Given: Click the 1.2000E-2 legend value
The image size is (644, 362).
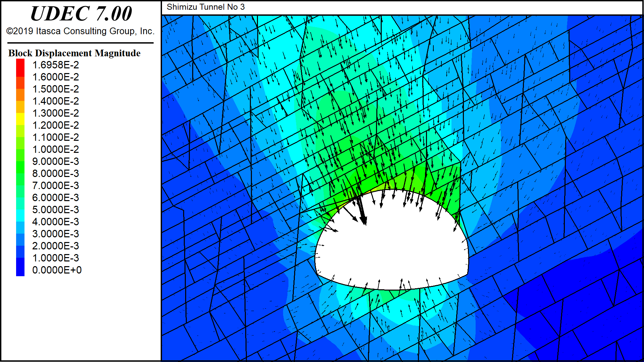Looking at the screenshot, I should pos(56,125).
